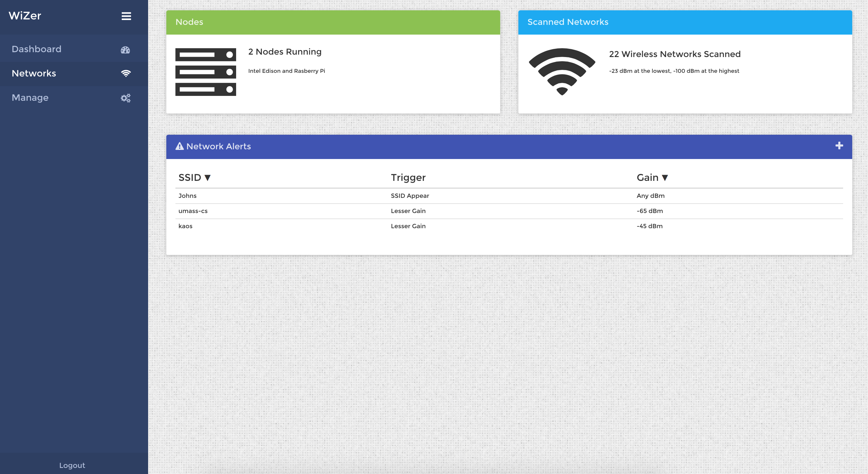Click the warning triangle alert icon
The width and height of the screenshot is (868, 474).
click(x=179, y=146)
